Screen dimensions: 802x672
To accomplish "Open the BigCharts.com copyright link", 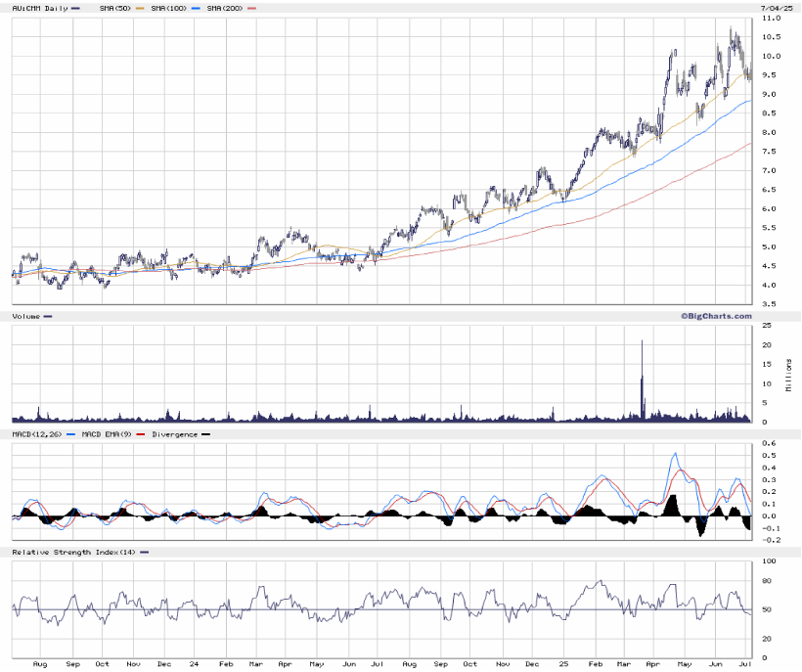I will [x=715, y=316].
